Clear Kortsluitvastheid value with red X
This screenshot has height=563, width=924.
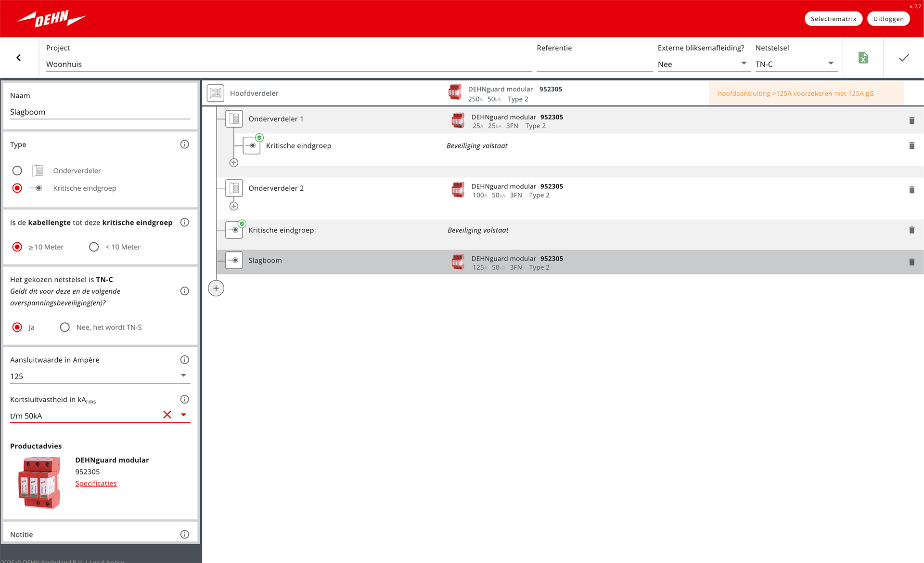click(x=167, y=415)
